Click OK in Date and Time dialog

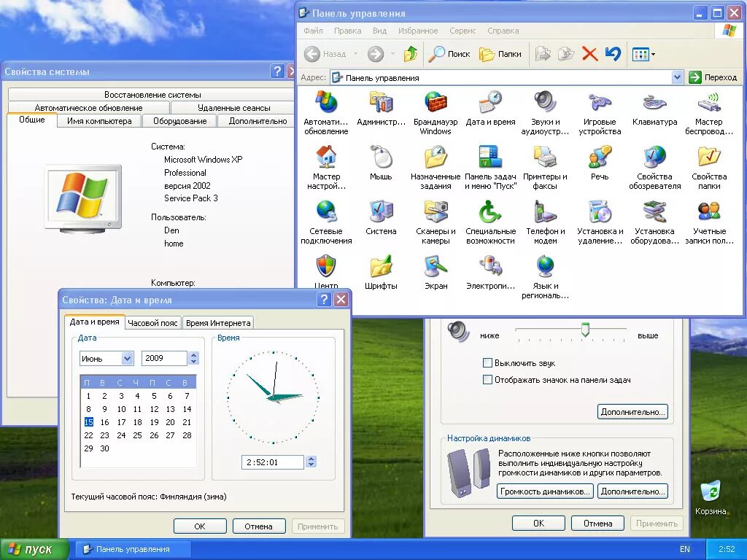(x=200, y=526)
